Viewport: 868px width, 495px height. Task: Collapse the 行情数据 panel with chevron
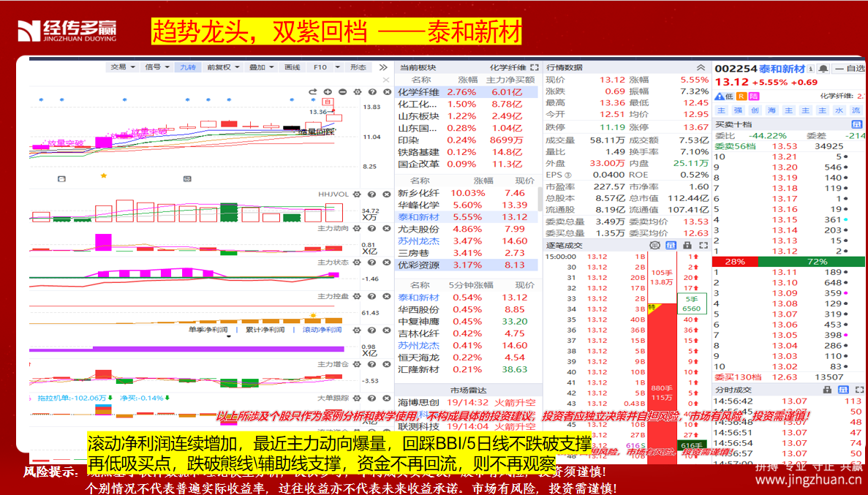[701, 67]
